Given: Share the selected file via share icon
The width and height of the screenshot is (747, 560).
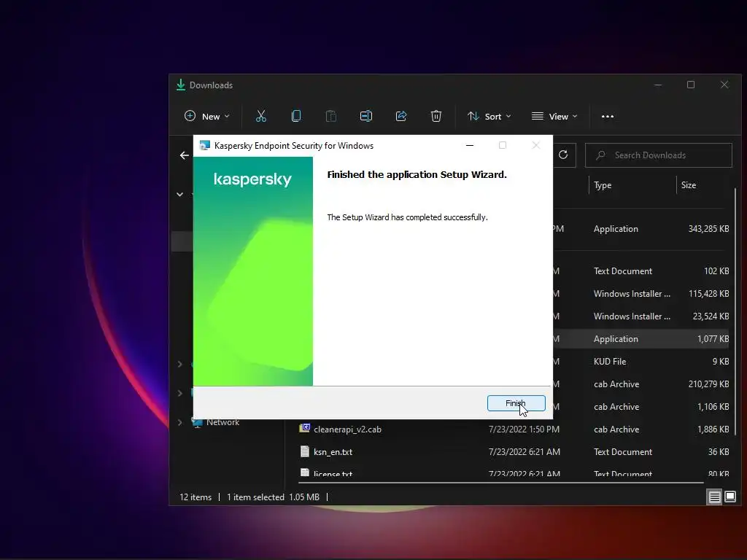Looking at the screenshot, I should [x=401, y=116].
